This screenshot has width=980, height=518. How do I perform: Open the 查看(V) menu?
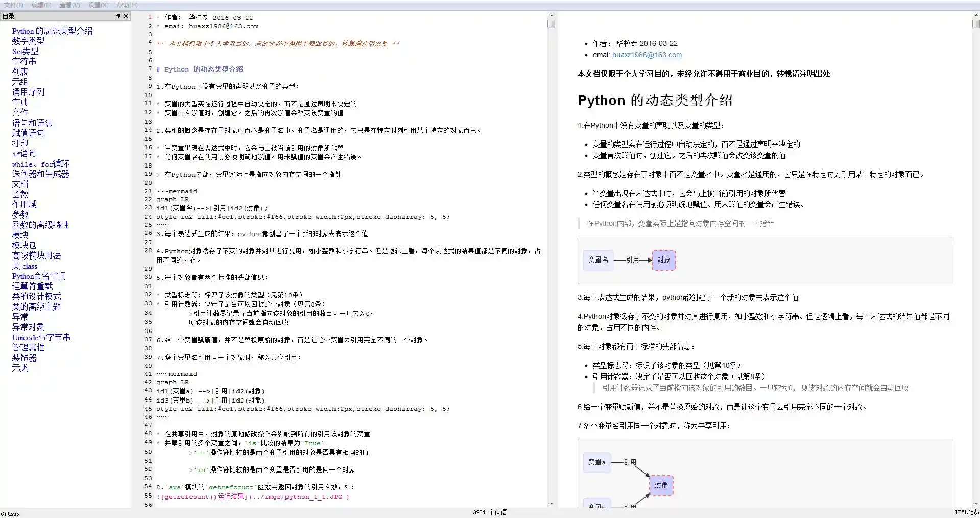click(x=69, y=5)
